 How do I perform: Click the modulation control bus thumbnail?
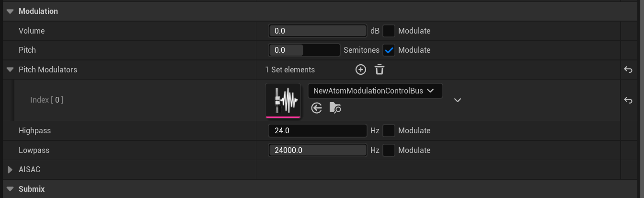[x=283, y=100]
